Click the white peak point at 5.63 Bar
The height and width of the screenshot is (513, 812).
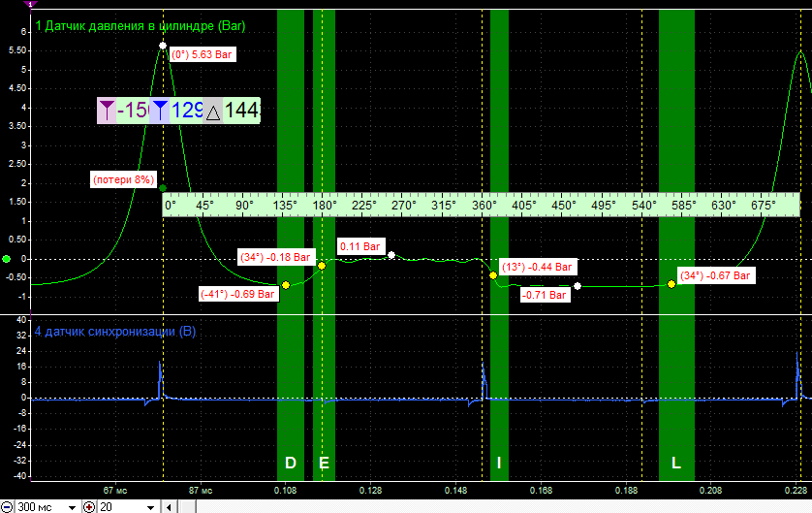[x=163, y=46]
